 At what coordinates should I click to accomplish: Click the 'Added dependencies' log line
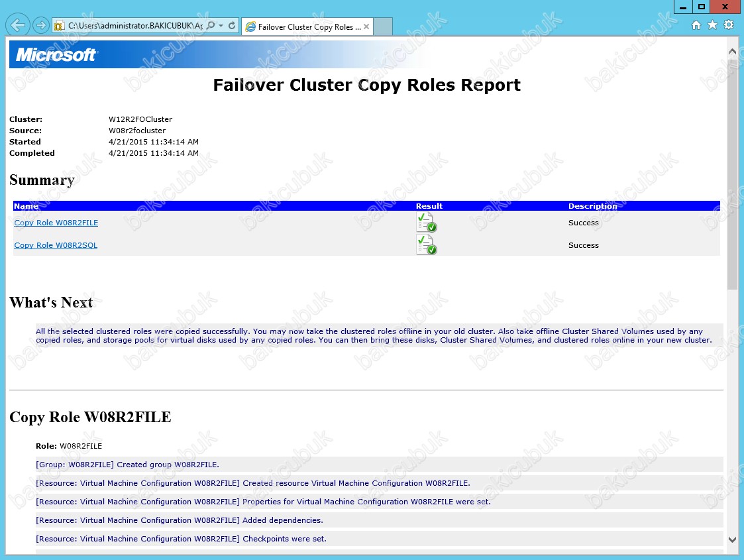click(x=380, y=520)
